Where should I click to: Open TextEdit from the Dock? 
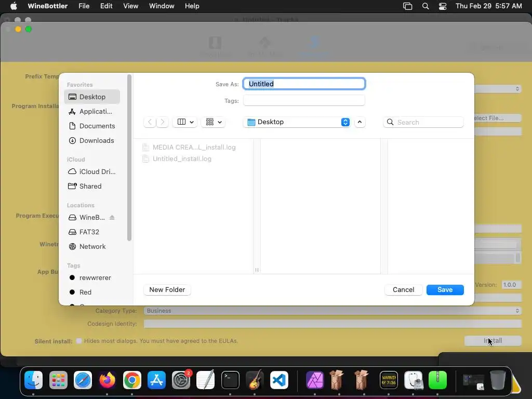click(206, 380)
